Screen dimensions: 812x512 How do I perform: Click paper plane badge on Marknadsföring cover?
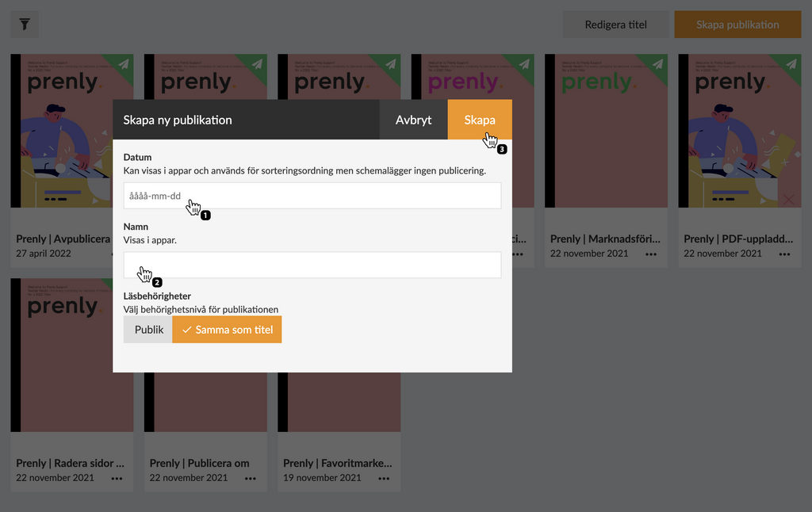point(655,64)
